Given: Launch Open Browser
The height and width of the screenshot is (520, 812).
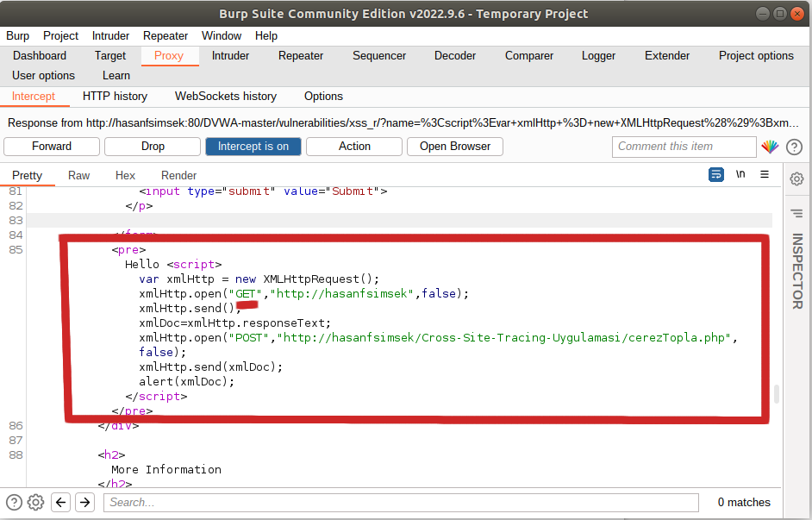Looking at the screenshot, I should click(455, 147).
